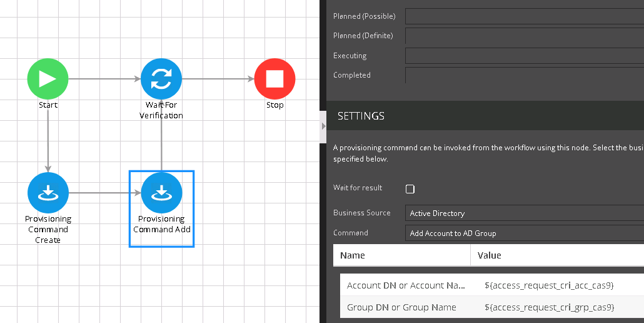Open the Command dropdown
This screenshot has height=323, width=644.
[524, 233]
